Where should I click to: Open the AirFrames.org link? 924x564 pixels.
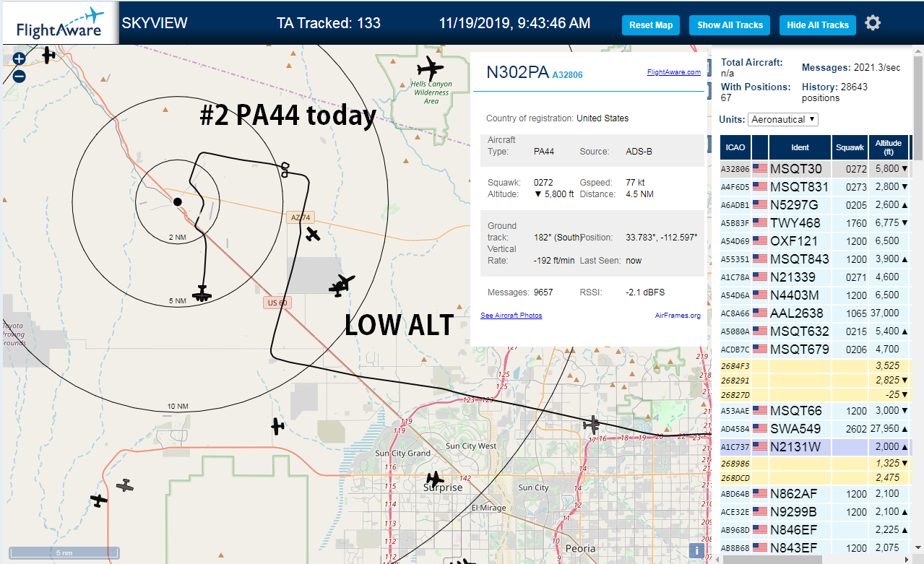pyautogui.click(x=678, y=316)
